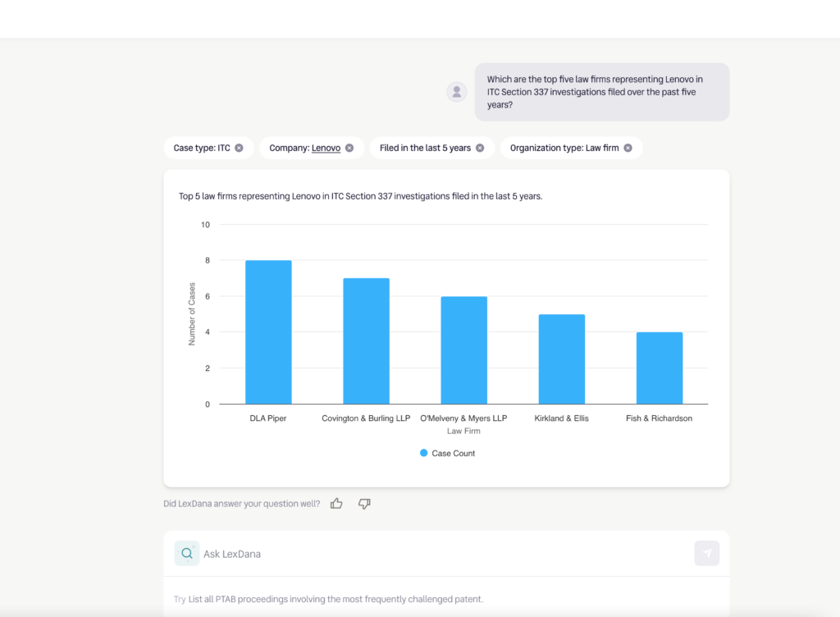Open the underlined Lenovo company link
This screenshot has height=617, width=840.
pos(326,148)
